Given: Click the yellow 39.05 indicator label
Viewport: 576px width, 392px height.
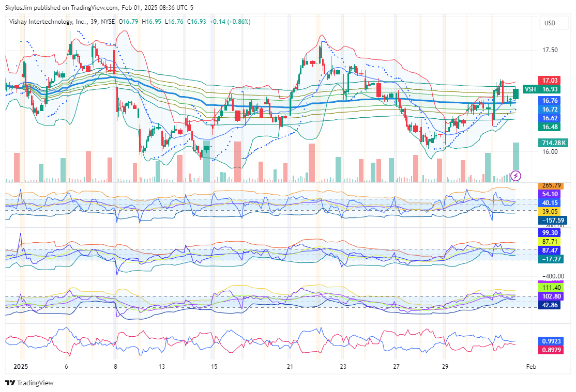Looking at the screenshot, I should 550,212.
